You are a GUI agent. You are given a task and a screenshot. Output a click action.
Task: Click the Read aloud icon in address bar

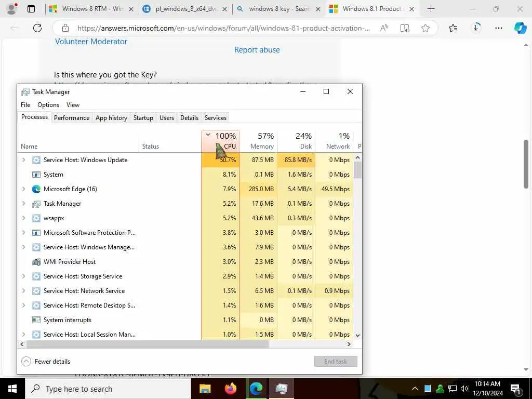point(384,28)
